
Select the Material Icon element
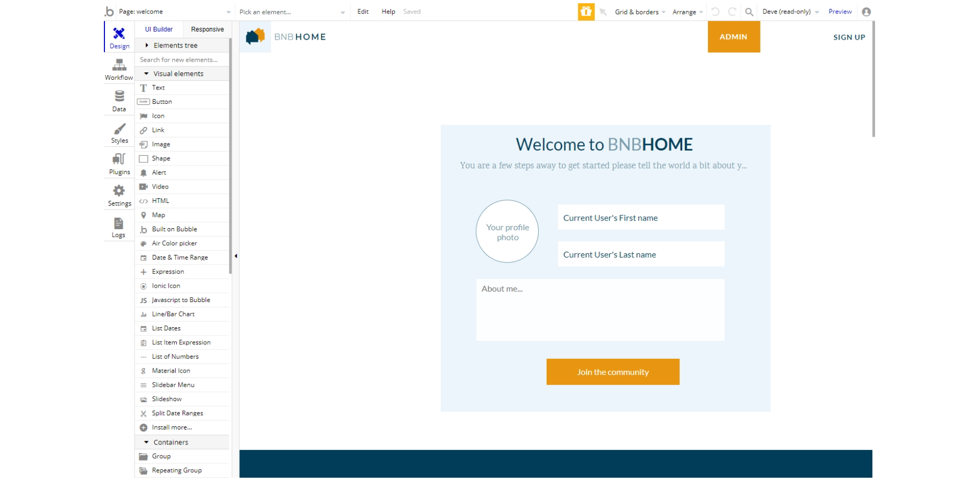click(x=182, y=371)
